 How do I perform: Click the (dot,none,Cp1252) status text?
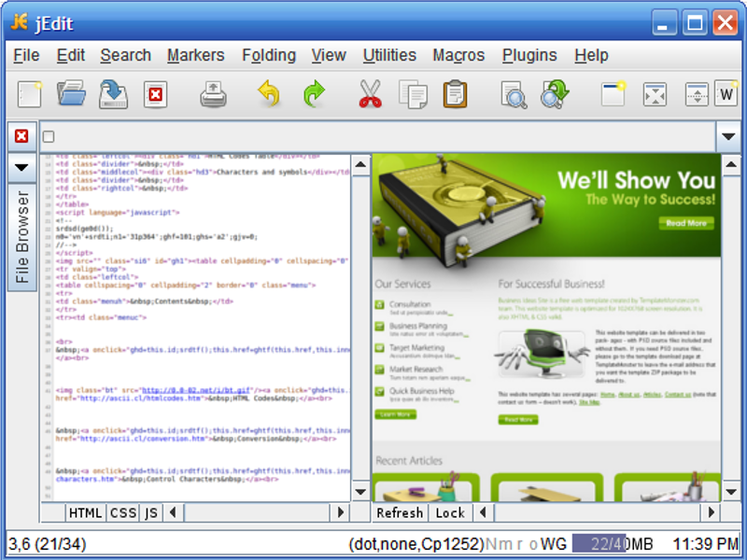[x=416, y=543]
